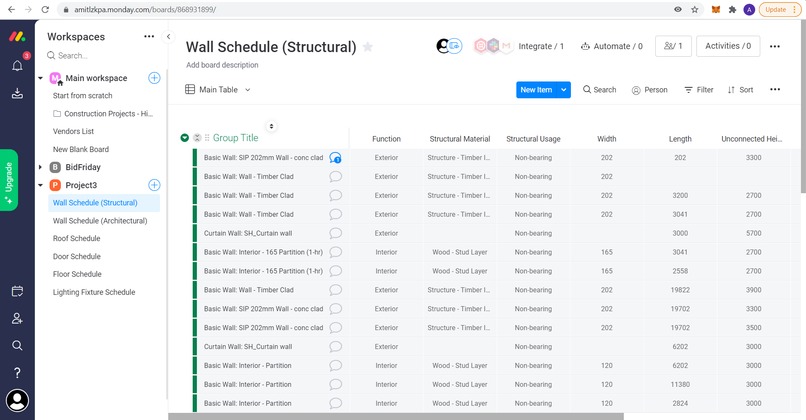The width and height of the screenshot is (806, 420).
Task: Open Construction Projects folder
Action: pyautogui.click(x=103, y=114)
